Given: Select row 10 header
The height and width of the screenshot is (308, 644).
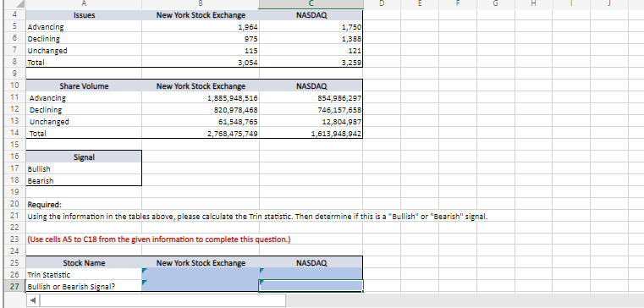Looking at the screenshot, I should pos(14,86).
